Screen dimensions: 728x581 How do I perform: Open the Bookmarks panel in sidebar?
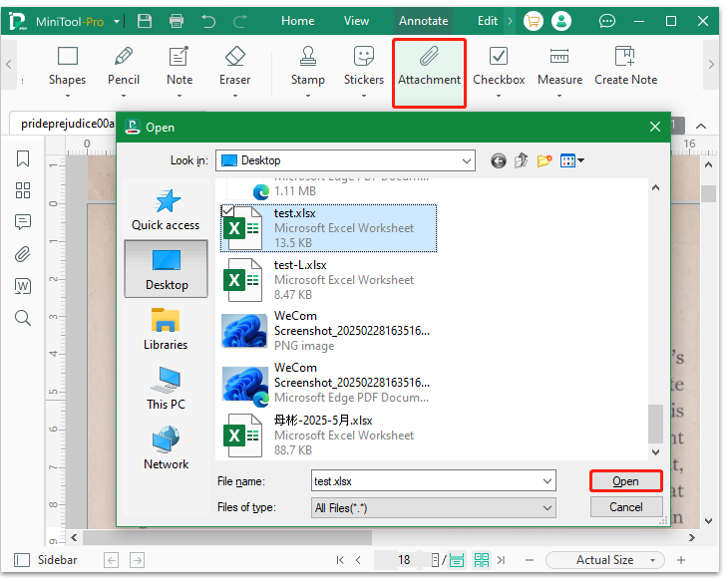(23, 158)
